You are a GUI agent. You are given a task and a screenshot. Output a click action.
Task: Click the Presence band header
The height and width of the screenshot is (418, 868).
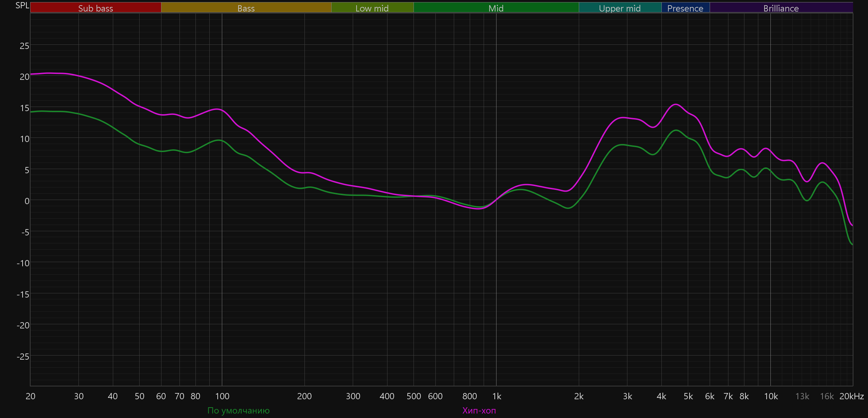tap(685, 8)
